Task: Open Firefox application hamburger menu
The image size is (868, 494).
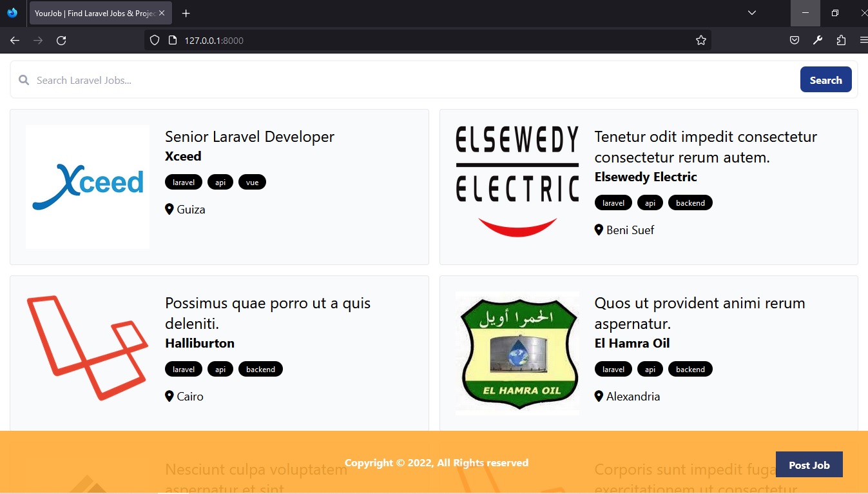Action: coord(863,41)
